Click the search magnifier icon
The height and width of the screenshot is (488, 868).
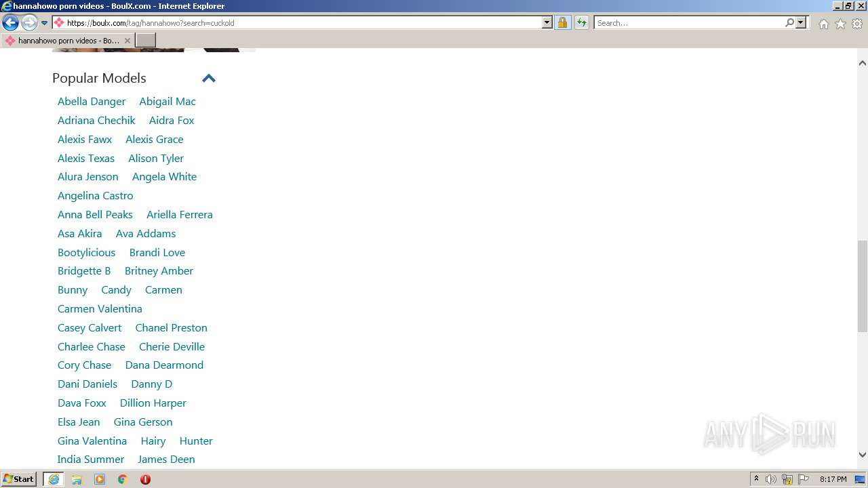point(789,22)
